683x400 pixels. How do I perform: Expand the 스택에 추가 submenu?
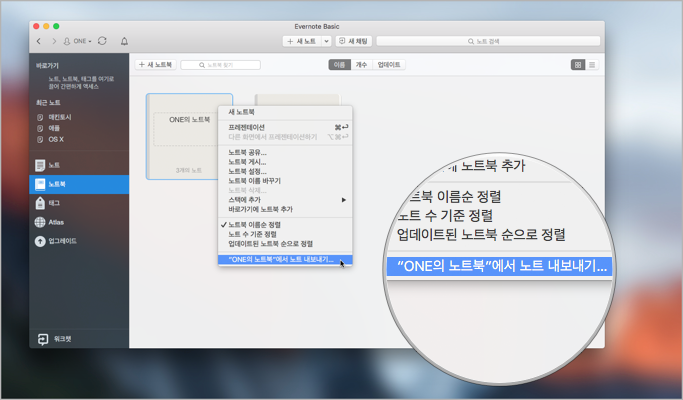[285, 200]
